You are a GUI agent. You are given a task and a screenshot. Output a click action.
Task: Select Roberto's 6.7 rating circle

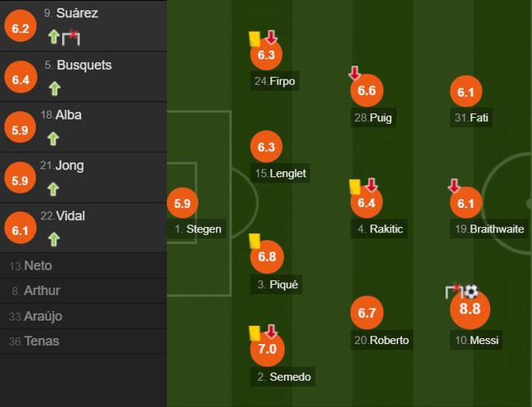(367, 313)
